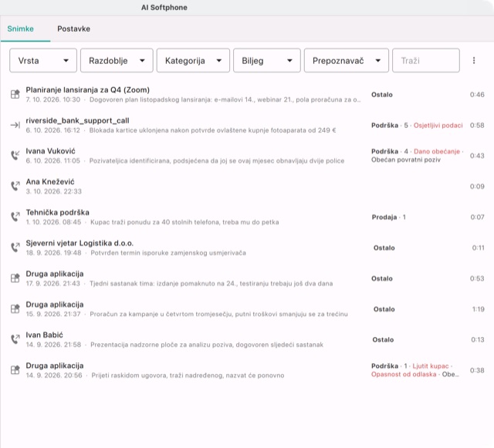Click the 0:09 duration on Ana Knežević row
The width and height of the screenshot is (494, 448).
477,187
